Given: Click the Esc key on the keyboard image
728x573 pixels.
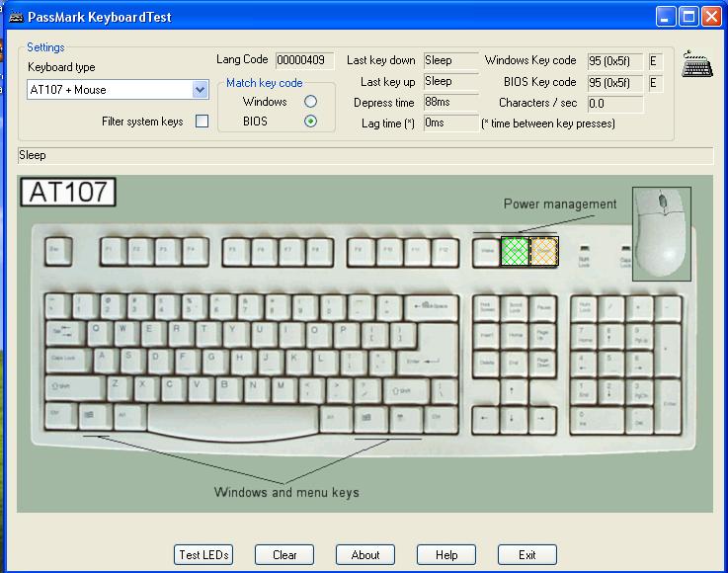Looking at the screenshot, I should coord(58,251).
